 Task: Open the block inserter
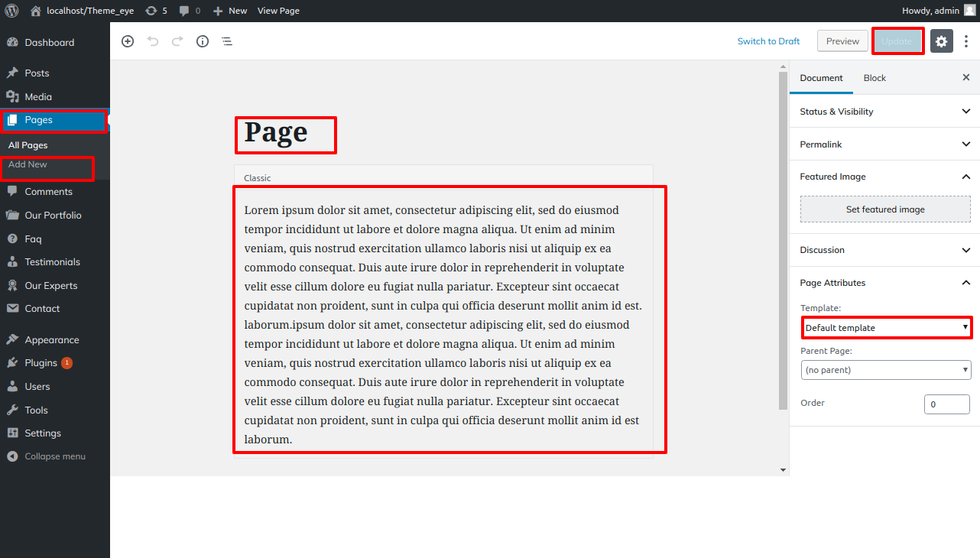[128, 41]
